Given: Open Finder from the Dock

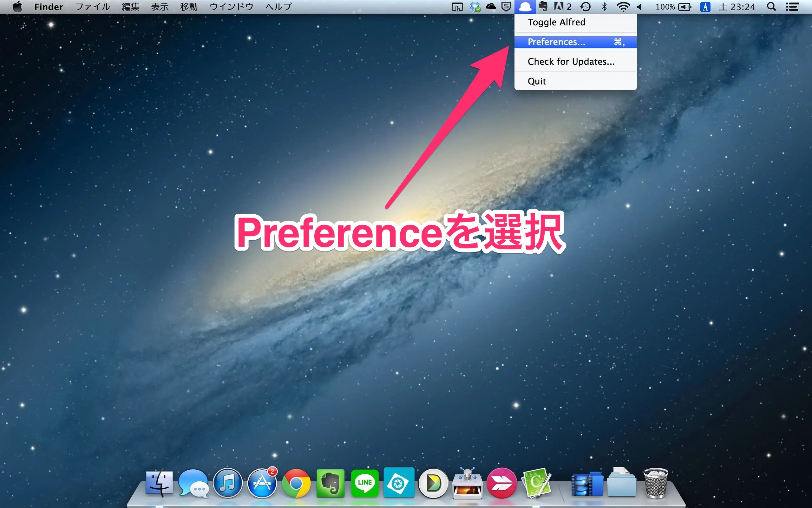Looking at the screenshot, I should (159, 483).
